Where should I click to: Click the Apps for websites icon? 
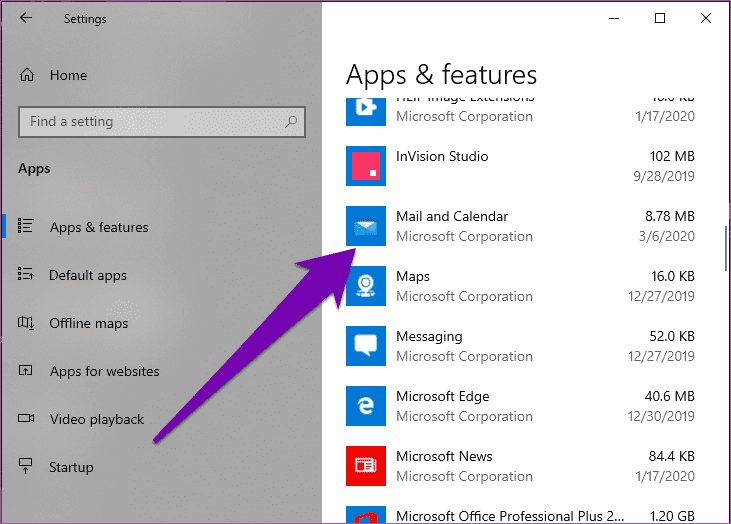[25, 370]
